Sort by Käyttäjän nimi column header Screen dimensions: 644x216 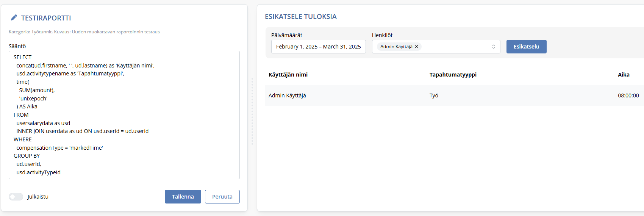288,75
